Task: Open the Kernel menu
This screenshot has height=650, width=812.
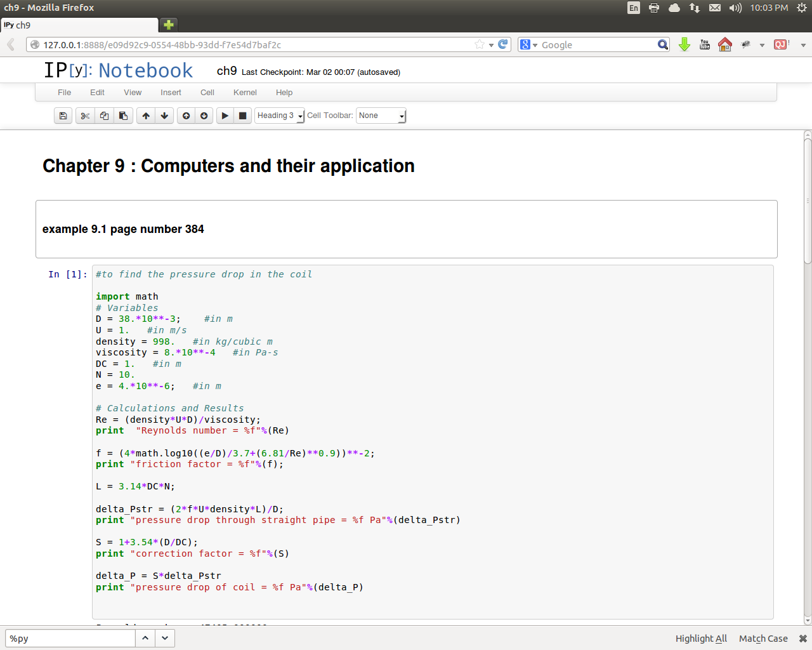Action: (x=245, y=93)
